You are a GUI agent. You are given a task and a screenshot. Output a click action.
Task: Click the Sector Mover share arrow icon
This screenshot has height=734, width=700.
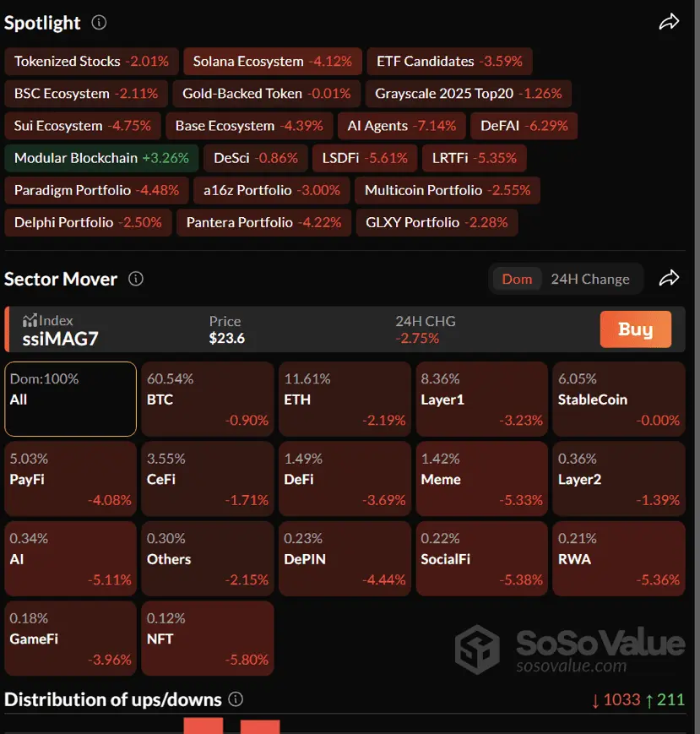tap(669, 278)
